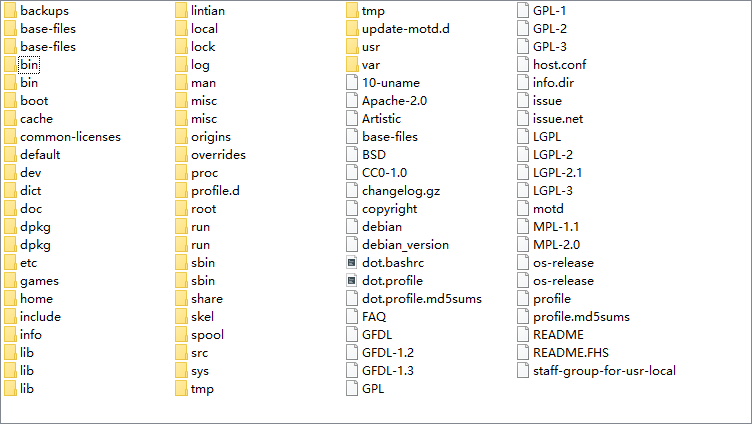The height and width of the screenshot is (424, 752).
Task: Select the GFDL-1.3 license file name
Action: point(388,371)
